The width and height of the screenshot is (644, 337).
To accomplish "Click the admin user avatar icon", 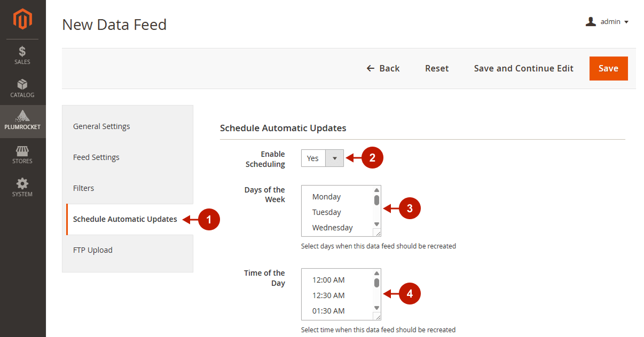I will tap(591, 22).
